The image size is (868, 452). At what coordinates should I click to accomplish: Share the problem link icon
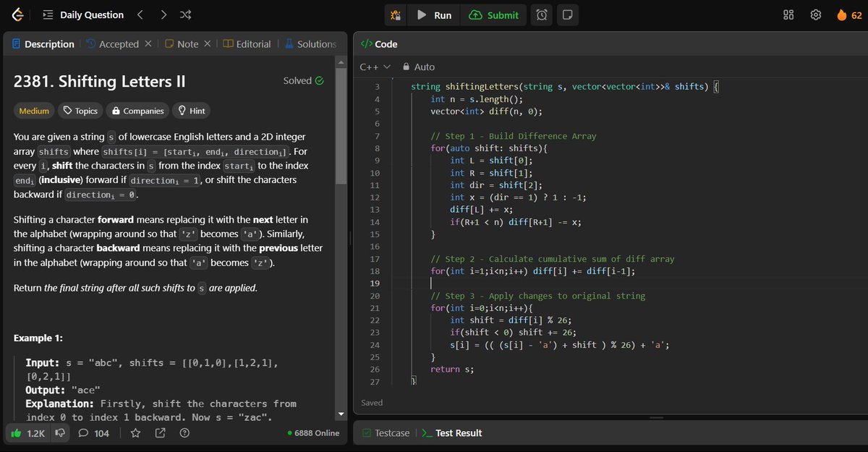click(160, 433)
